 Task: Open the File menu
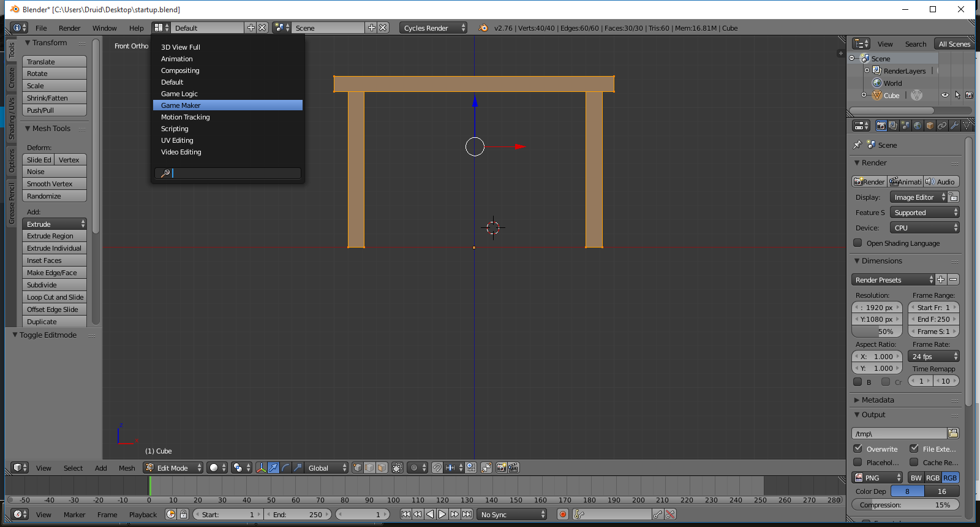tap(41, 28)
